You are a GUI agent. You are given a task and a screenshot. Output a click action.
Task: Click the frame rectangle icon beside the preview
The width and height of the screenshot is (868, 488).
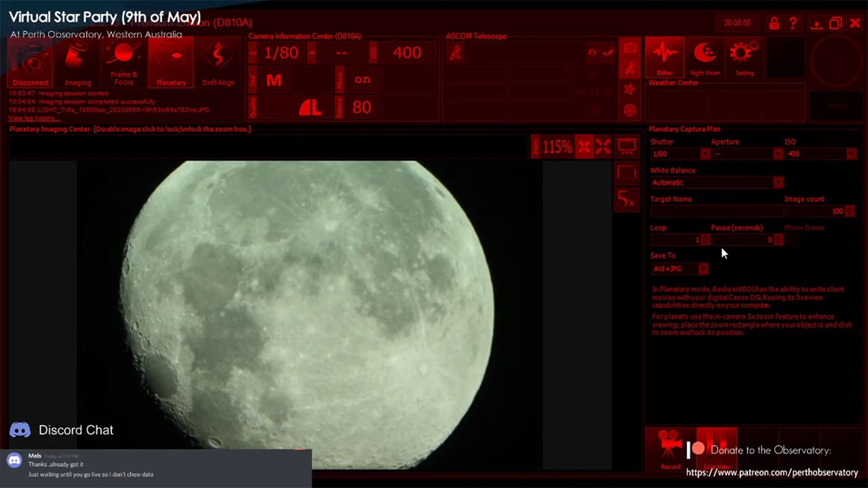(x=627, y=173)
